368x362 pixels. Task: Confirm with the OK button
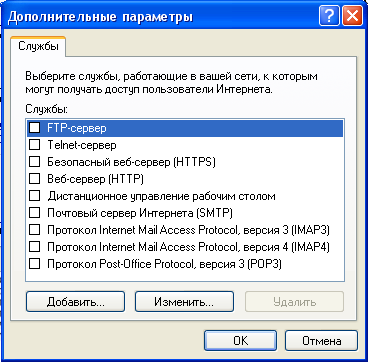(240, 341)
